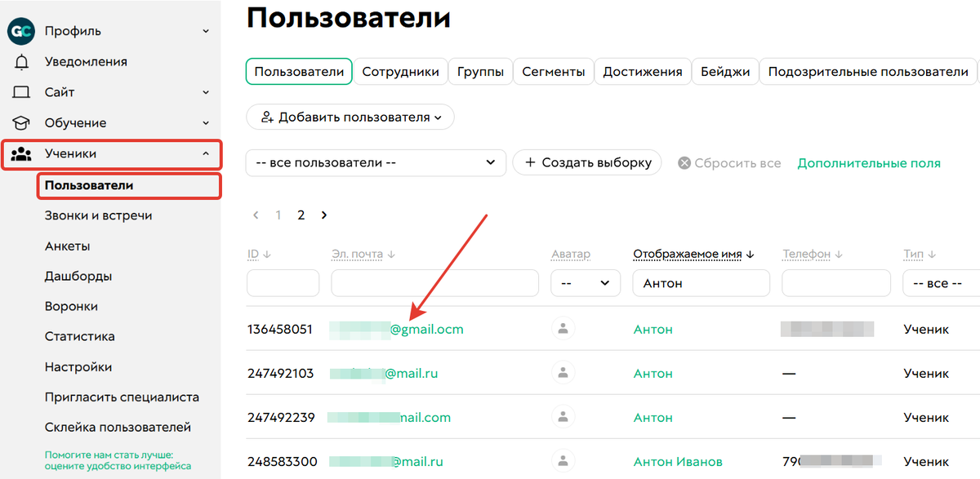
Task: Open the Подозрительные пользователи tab
Action: click(868, 71)
